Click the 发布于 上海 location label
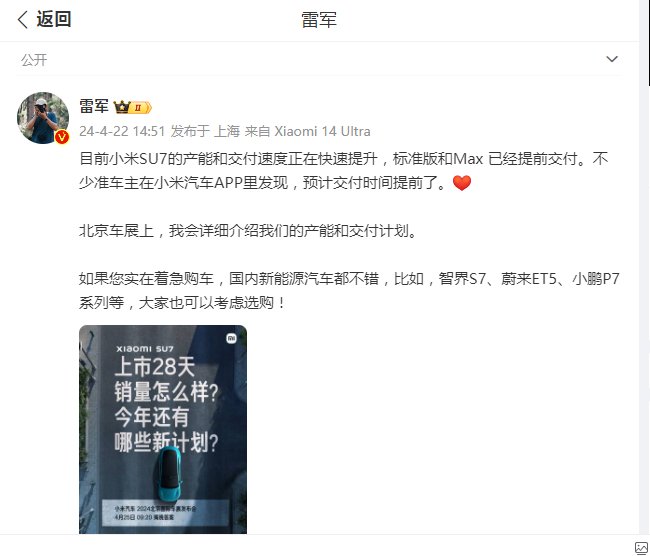This screenshot has height=556, width=650. pyautogui.click(x=205, y=131)
